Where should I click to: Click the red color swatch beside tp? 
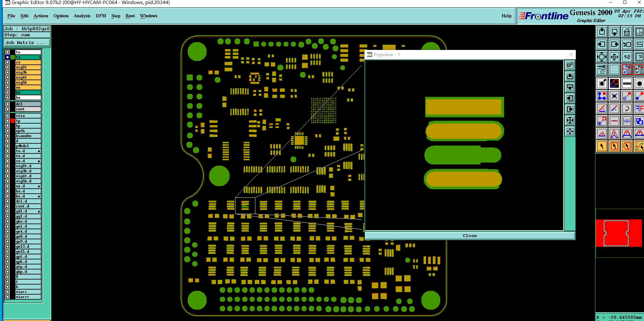point(13,121)
